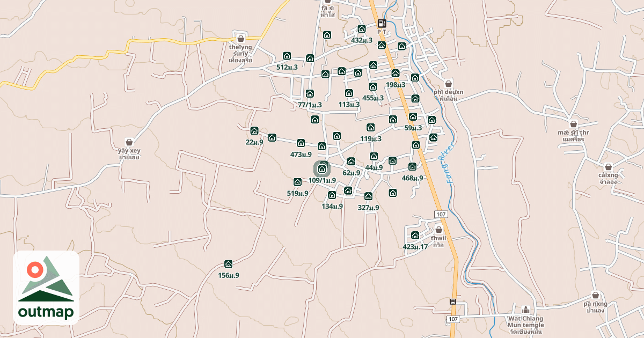
Task: Select the house marker labeled 77/1ม.3
Action: tap(310, 93)
